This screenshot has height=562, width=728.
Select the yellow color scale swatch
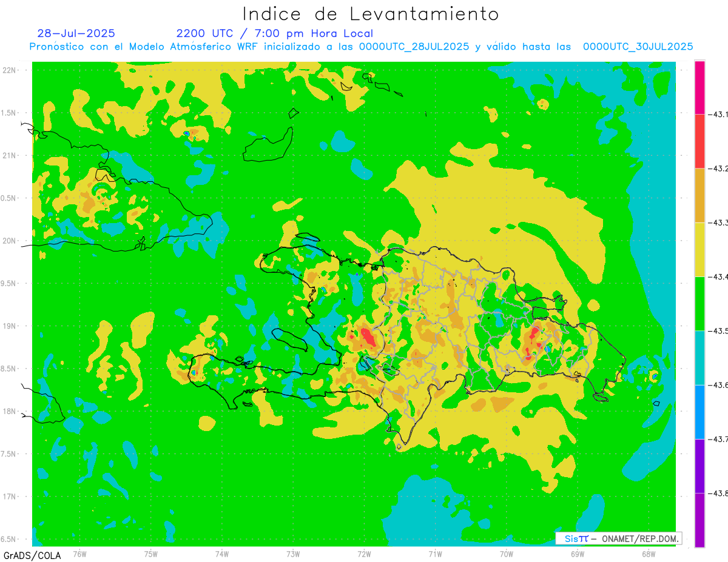pyautogui.click(x=699, y=249)
